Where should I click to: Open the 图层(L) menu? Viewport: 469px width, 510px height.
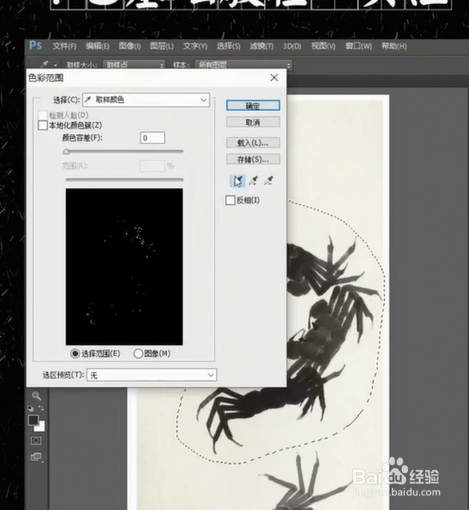click(162, 46)
